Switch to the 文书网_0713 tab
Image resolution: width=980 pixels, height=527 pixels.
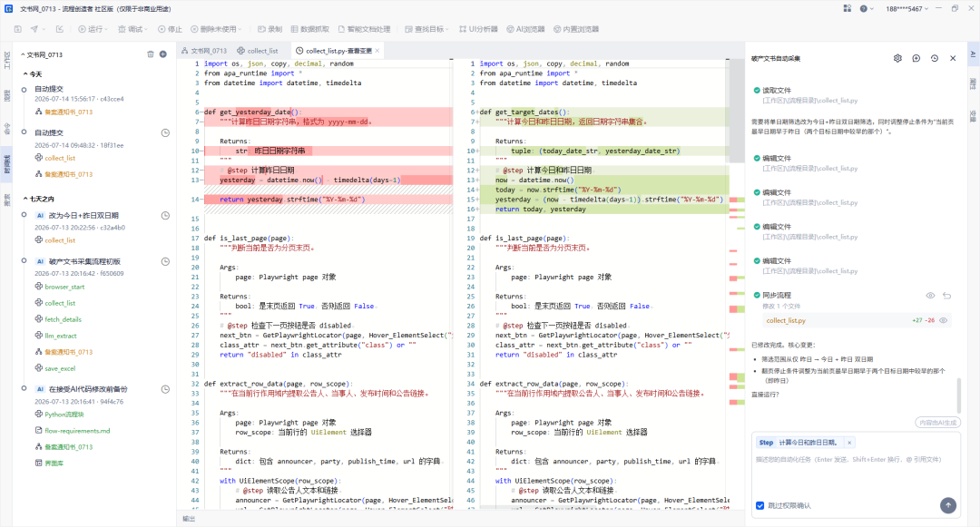click(204, 51)
